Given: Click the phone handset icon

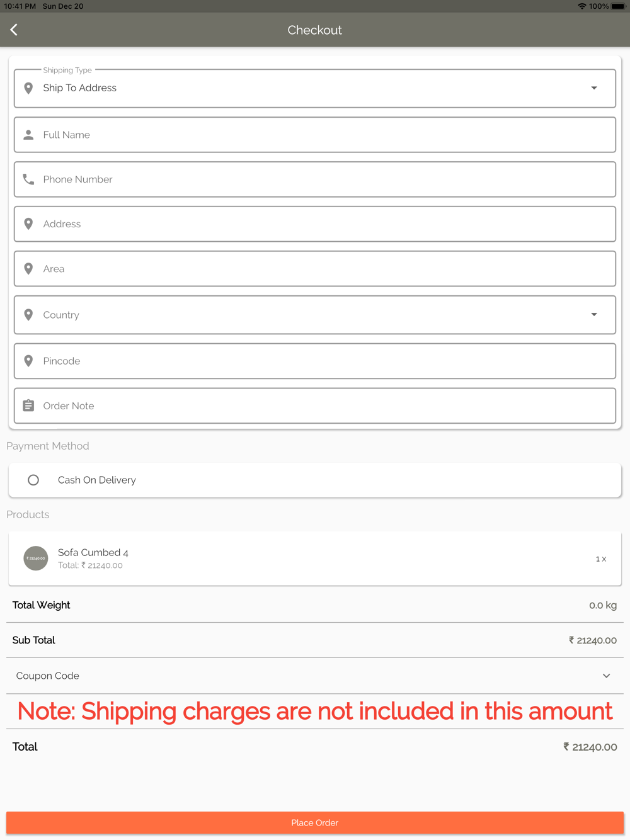Looking at the screenshot, I should coord(28,179).
